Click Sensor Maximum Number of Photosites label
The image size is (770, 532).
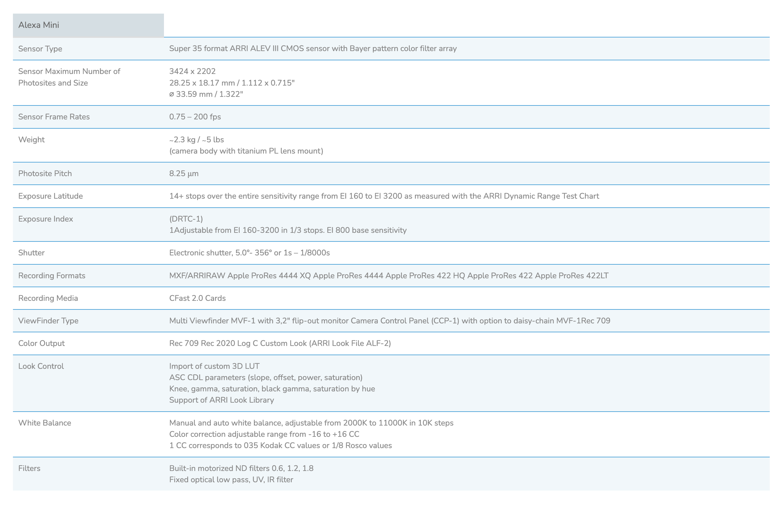point(69,77)
